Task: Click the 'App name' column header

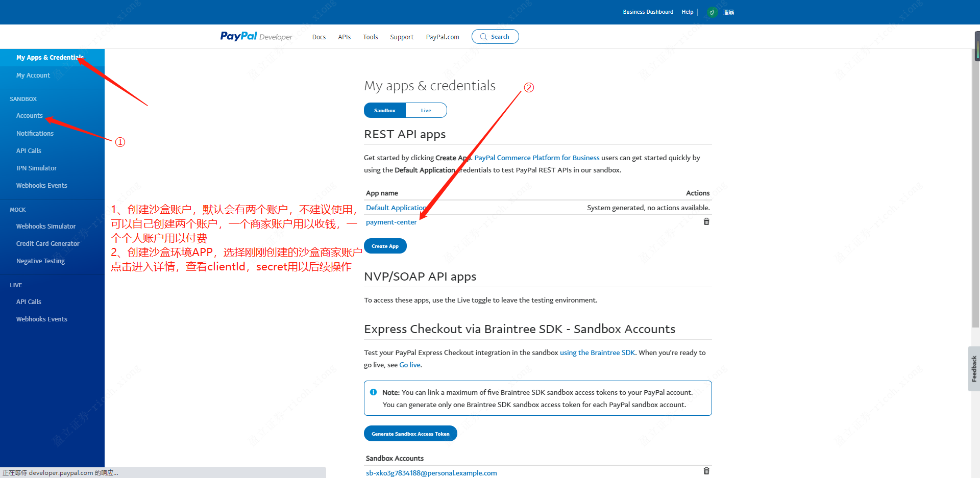Action: [x=382, y=193]
